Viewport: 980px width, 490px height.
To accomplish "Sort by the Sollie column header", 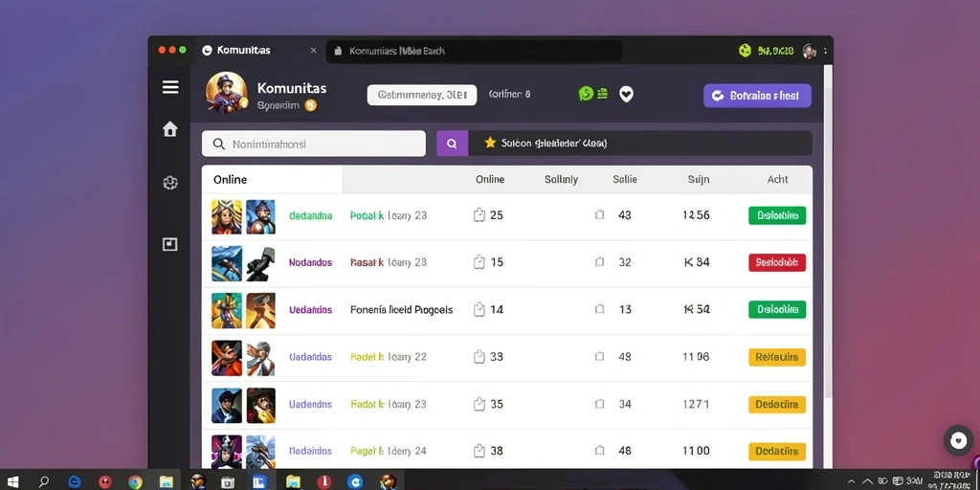I will point(625,179).
